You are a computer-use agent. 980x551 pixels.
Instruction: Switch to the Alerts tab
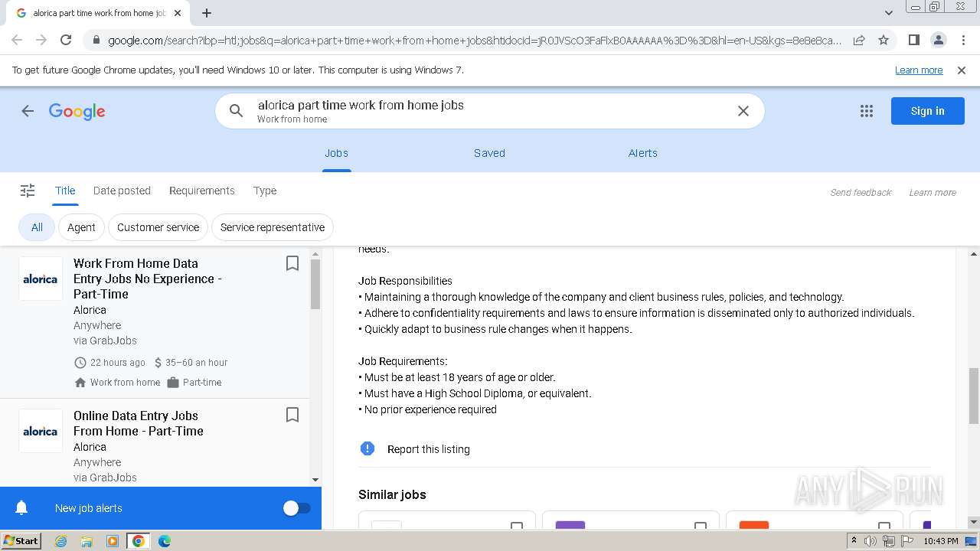643,153
